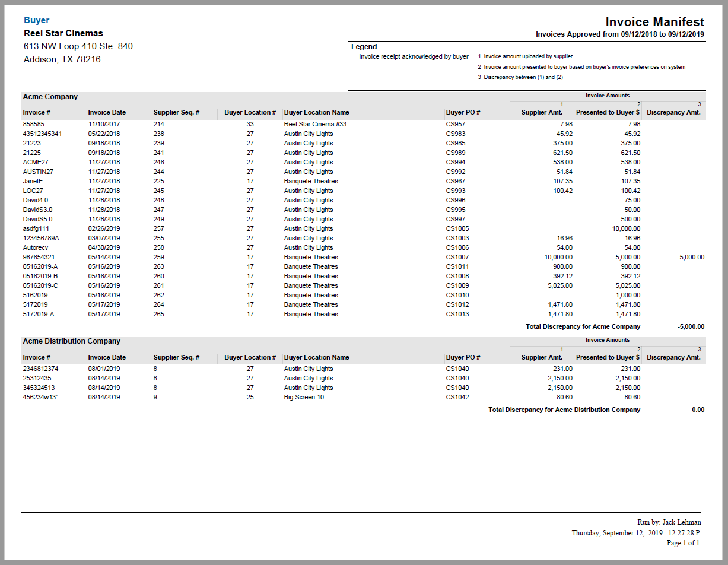The image size is (728, 565).
Task: Select the Invoice Manifest title
Action: tap(651, 21)
